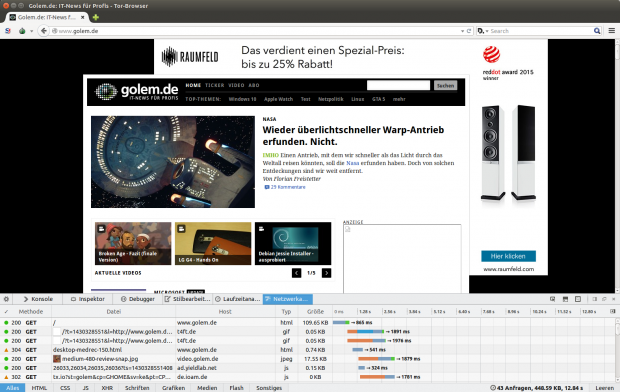Go back with the back arrow button
The width and height of the screenshot is (620, 392).
pyautogui.click(x=43, y=31)
